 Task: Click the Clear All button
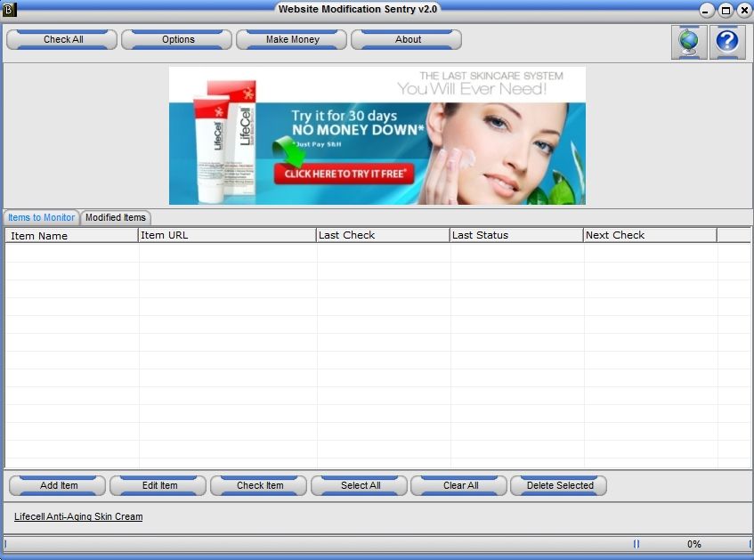pos(459,485)
